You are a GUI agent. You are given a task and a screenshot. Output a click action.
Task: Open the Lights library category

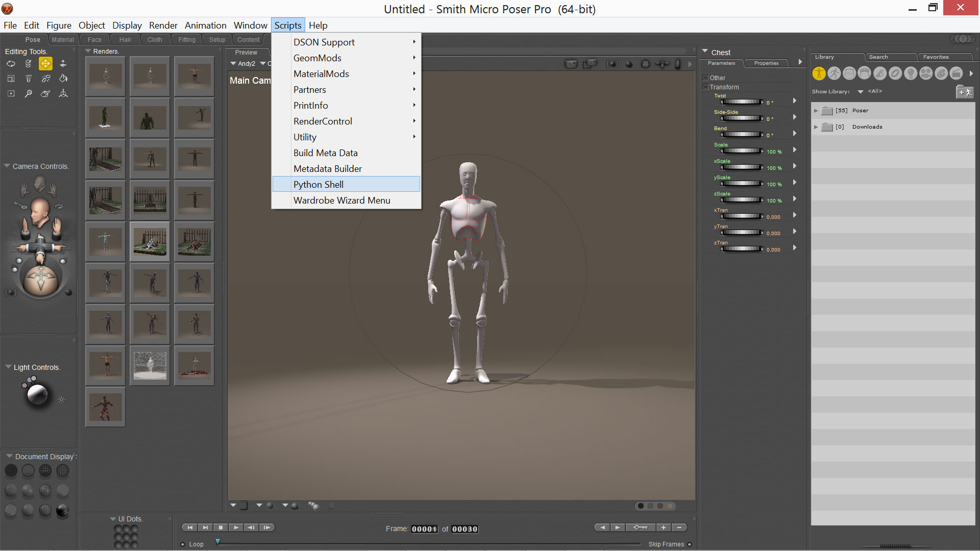tap(910, 73)
